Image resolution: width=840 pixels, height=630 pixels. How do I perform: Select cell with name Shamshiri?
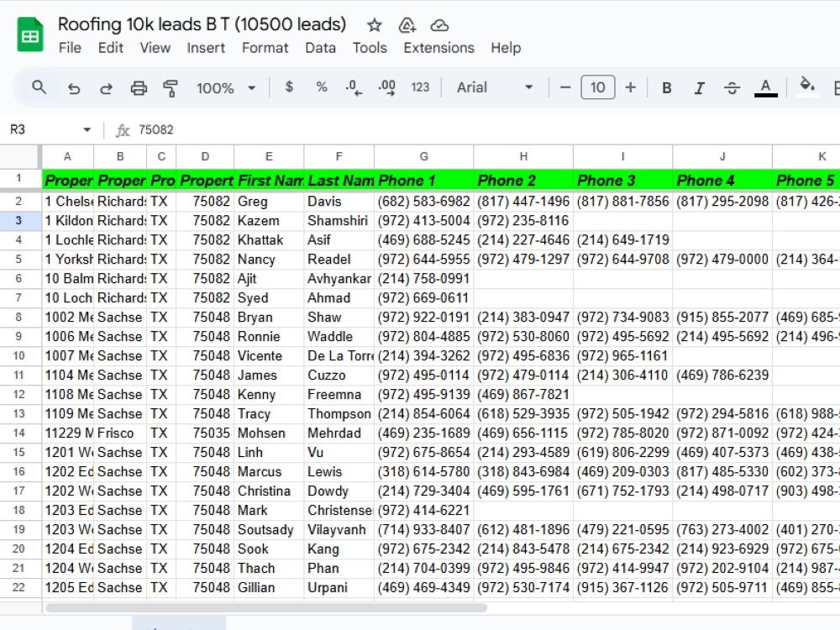tap(339, 221)
